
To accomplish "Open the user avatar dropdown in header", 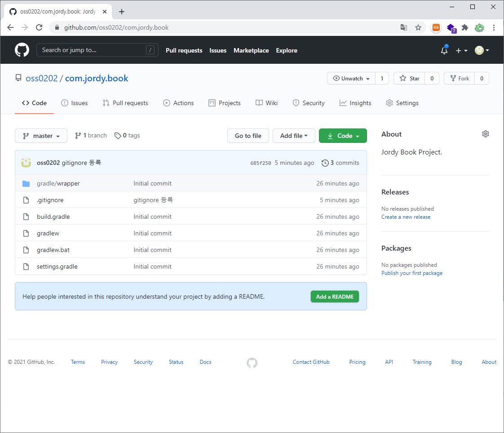I will 482,50.
